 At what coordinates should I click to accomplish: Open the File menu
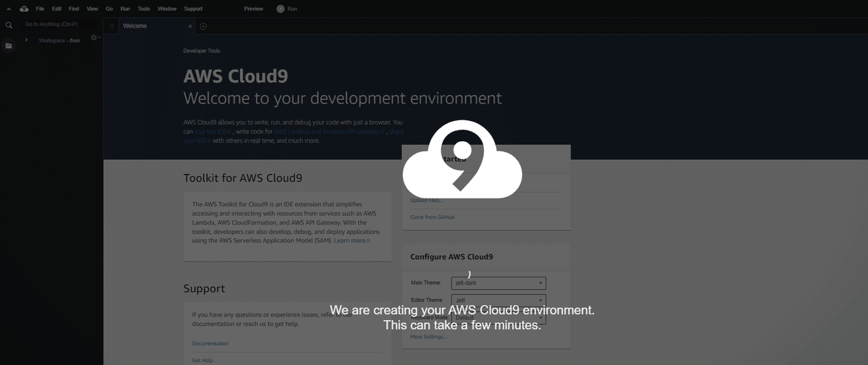[41, 9]
